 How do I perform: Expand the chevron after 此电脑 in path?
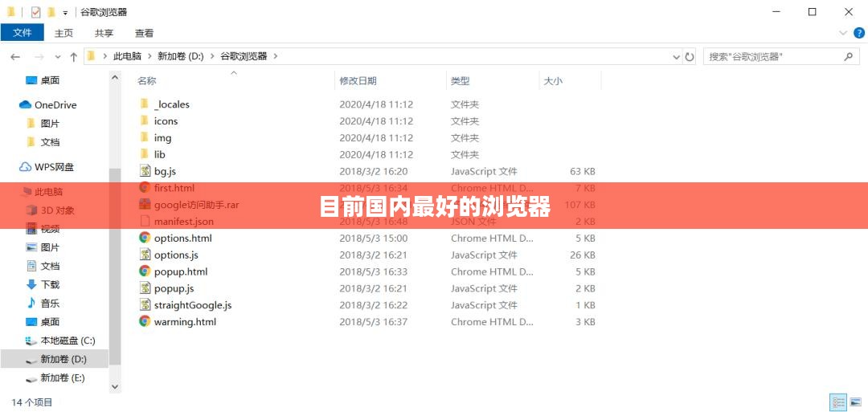149,56
